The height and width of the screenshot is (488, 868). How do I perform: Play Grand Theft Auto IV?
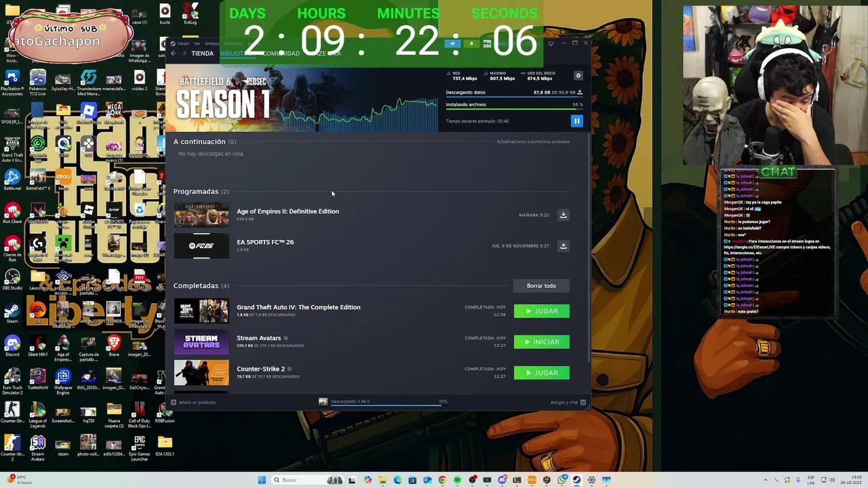[x=541, y=311]
